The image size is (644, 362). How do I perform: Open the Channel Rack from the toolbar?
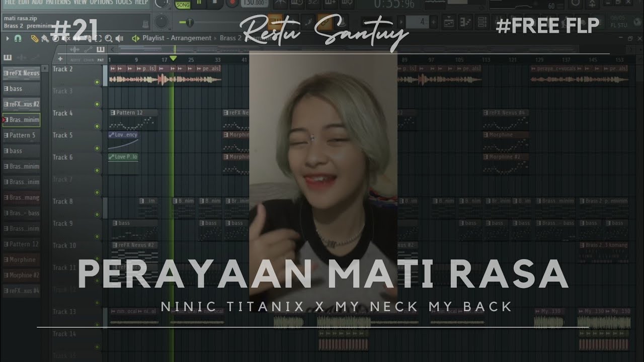pyautogui.click(x=482, y=22)
